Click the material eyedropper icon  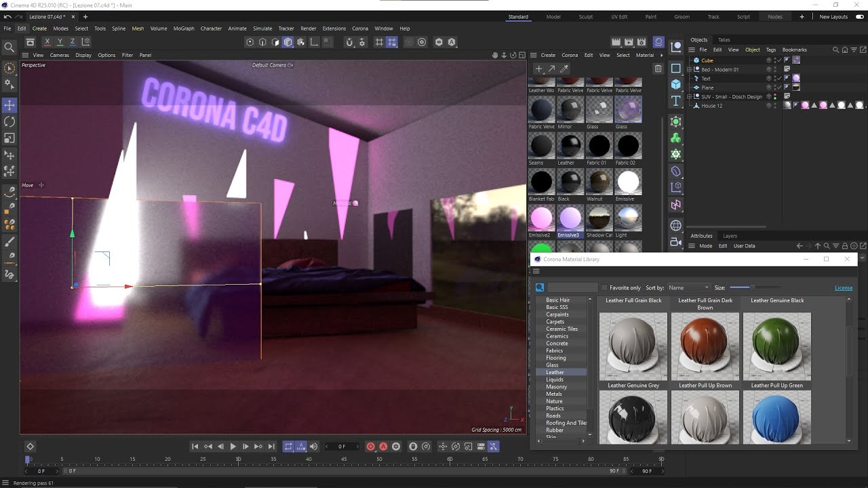coord(564,68)
